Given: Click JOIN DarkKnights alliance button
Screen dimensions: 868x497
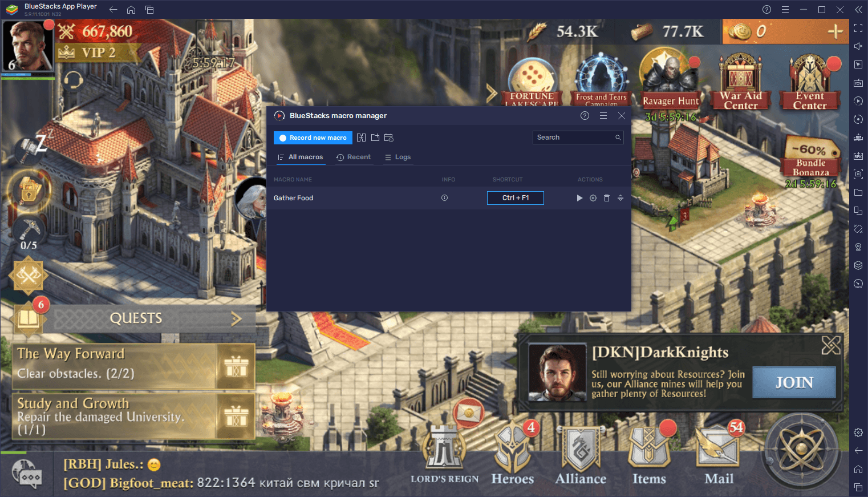Looking at the screenshot, I should (x=794, y=382).
